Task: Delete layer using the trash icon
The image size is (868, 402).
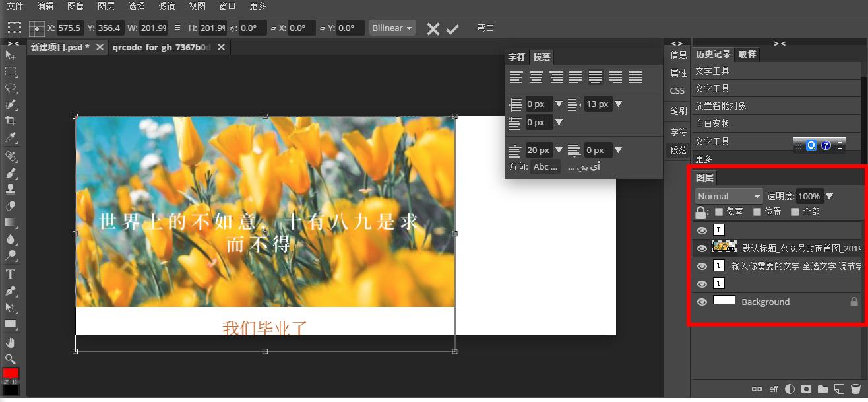Action: [855, 389]
